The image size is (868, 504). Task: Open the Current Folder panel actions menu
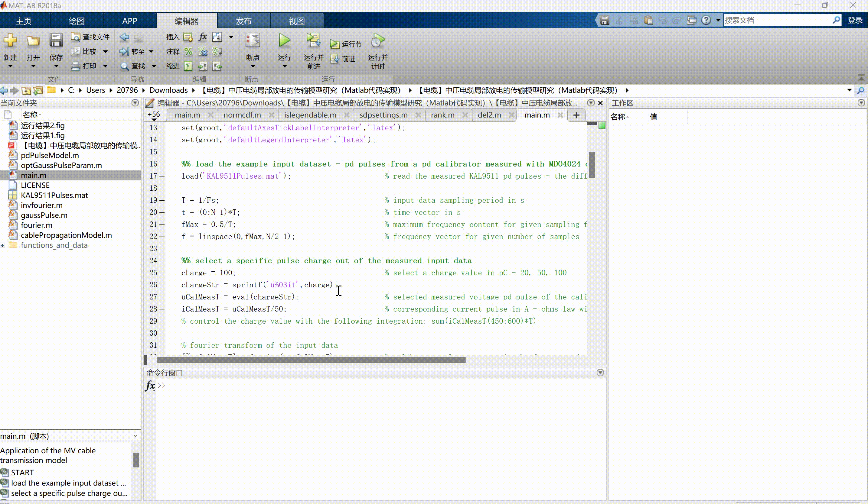[x=135, y=103]
